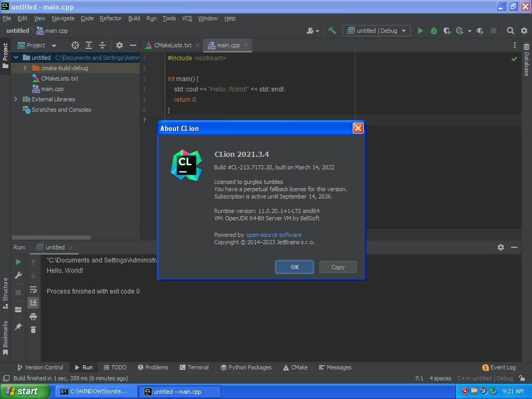Close the untitled Run tab
532x399 pixels.
71,248
